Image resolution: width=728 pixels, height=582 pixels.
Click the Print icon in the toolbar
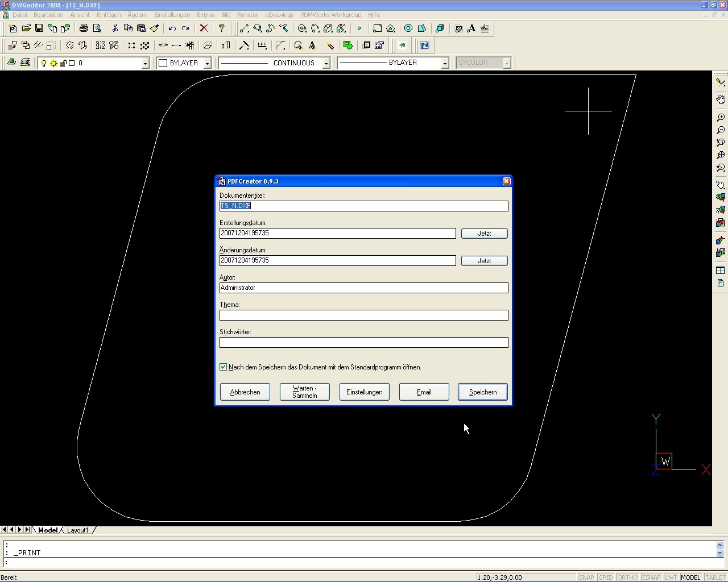tap(84, 28)
